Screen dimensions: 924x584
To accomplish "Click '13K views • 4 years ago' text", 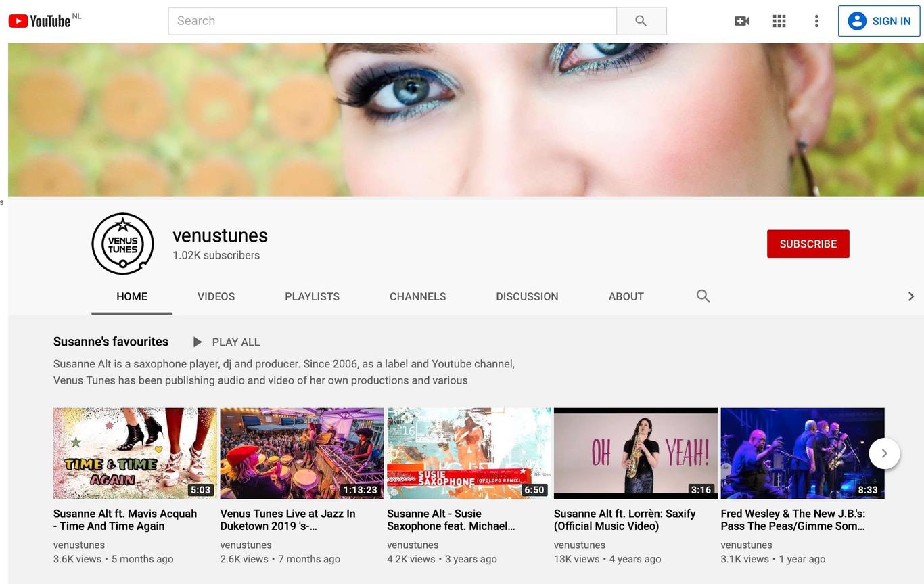I will point(607,559).
